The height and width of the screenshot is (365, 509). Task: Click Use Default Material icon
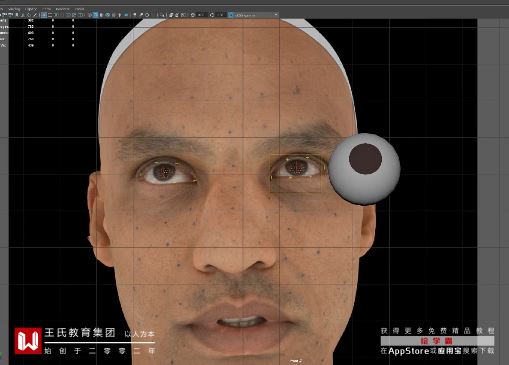tap(101, 15)
